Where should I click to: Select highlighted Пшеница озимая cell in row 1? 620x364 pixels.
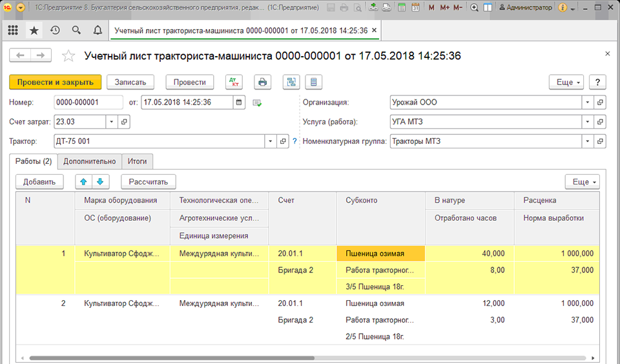381,254
